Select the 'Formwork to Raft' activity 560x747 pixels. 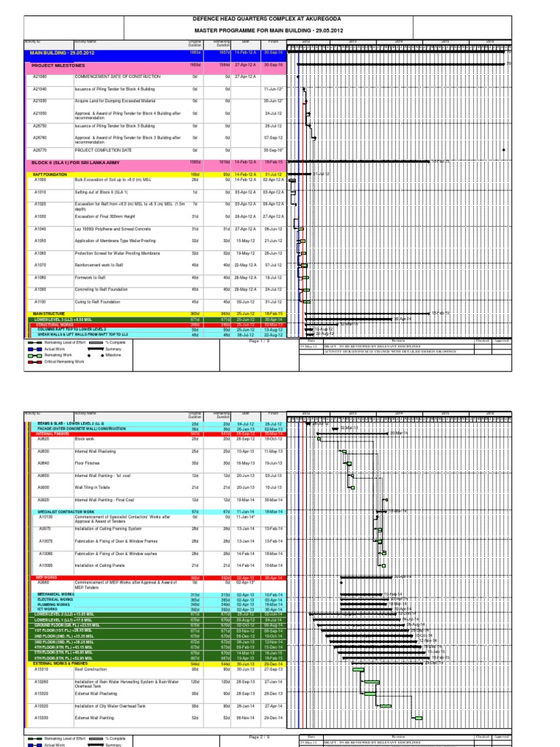tap(90, 277)
